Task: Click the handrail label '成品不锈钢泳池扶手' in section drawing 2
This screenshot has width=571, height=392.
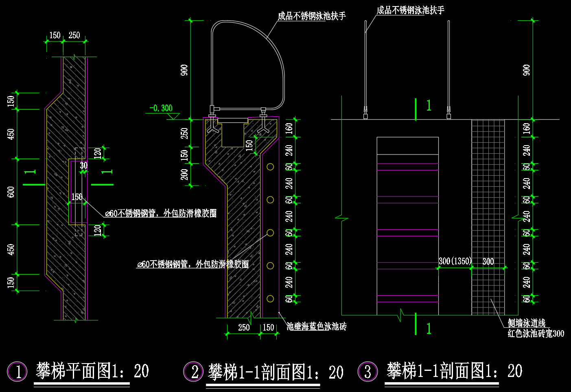Action: click(312, 16)
